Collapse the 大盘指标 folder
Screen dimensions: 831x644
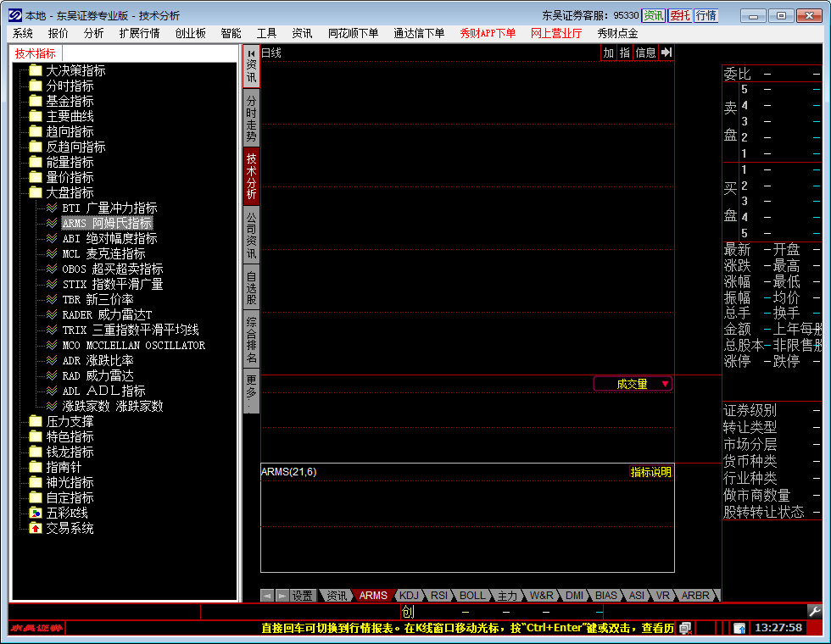(35, 193)
